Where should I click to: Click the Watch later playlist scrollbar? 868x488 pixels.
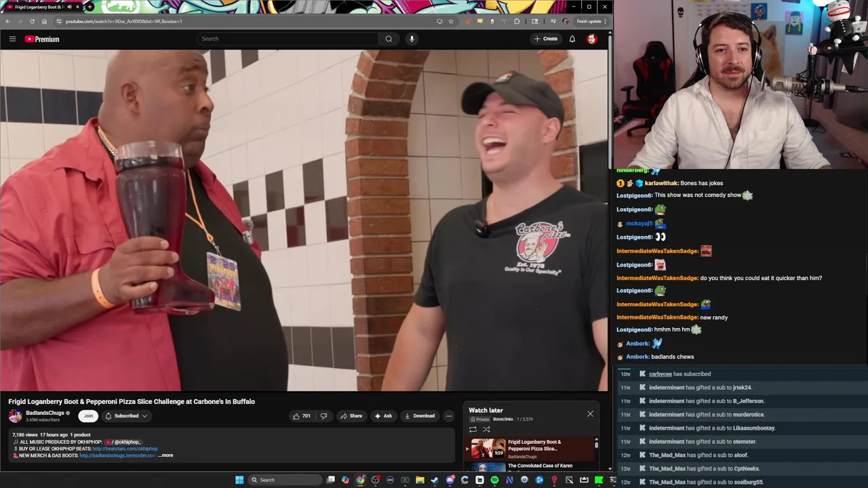click(x=596, y=445)
